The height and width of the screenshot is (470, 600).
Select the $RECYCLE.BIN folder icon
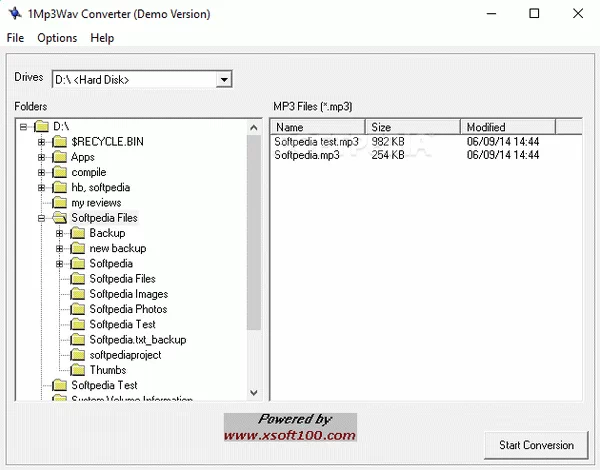[x=59, y=142]
